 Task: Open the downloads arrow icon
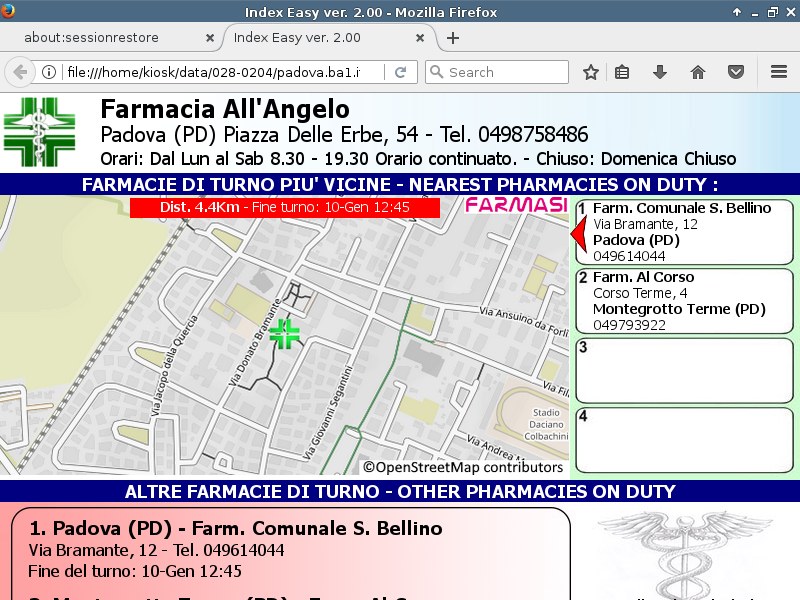coord(660,72)
